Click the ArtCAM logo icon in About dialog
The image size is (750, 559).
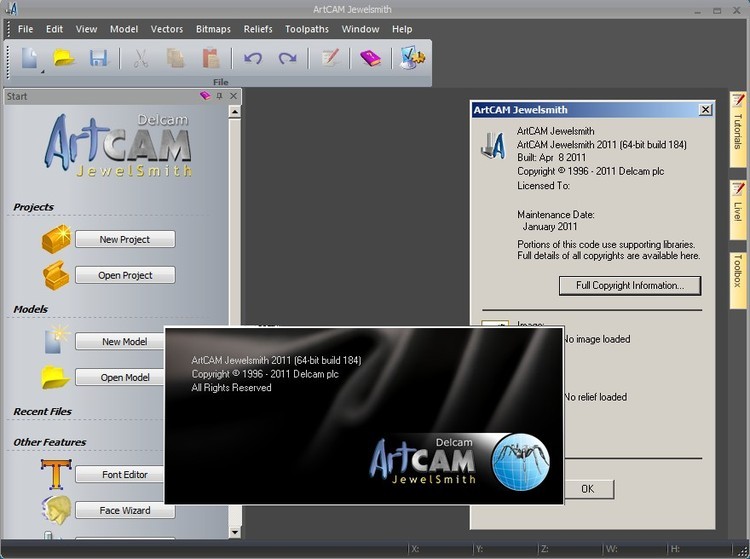click(494, 146)
